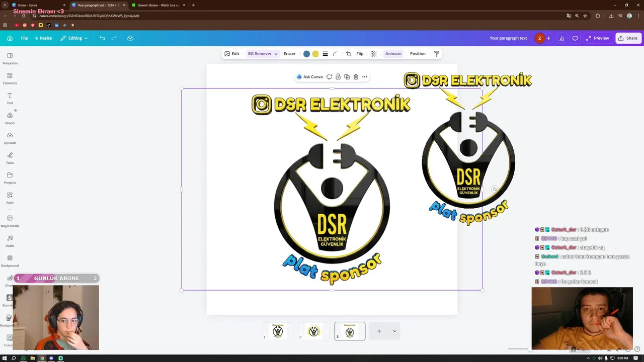Click the copy style paint roller icon
Screen dimensions: 644x362
[x=436, y=54]
